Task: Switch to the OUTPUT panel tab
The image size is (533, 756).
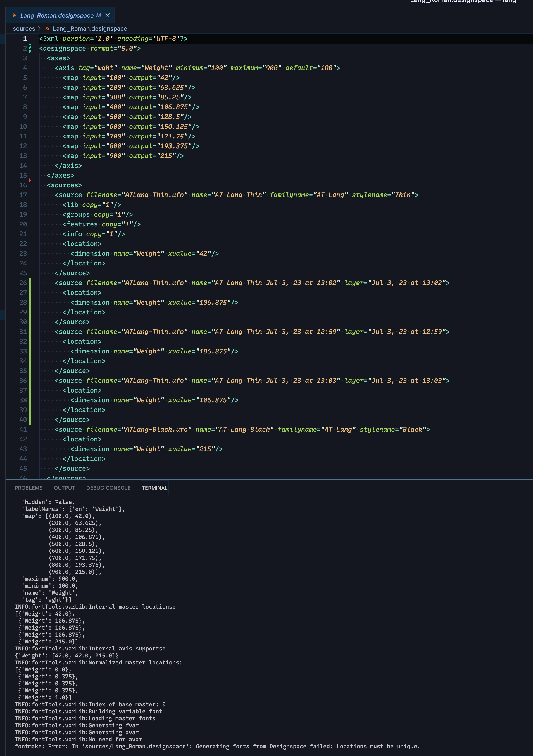Action: point(65,488)
